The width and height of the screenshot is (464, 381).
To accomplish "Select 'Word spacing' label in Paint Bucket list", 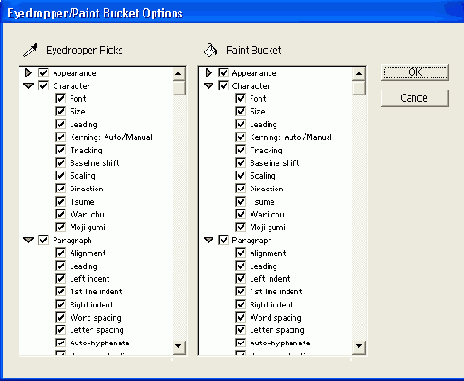I will coord(276,318).
